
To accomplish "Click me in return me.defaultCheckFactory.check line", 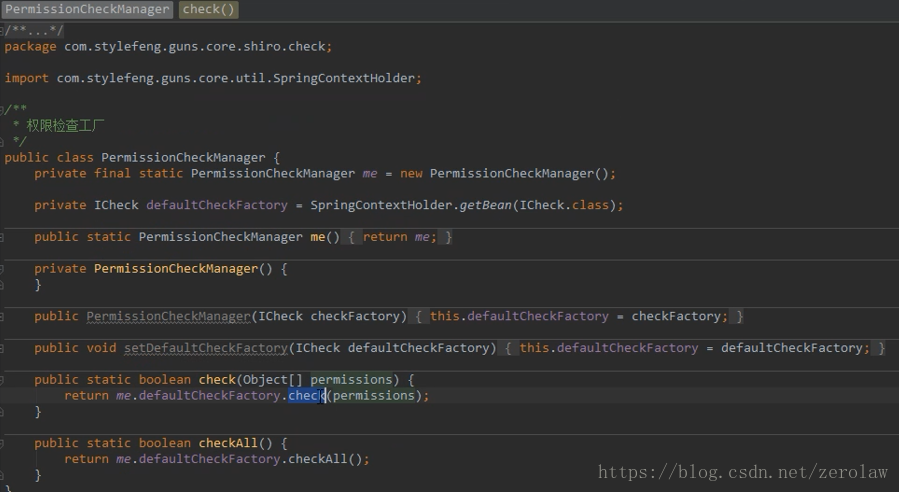I will [123, 396].
